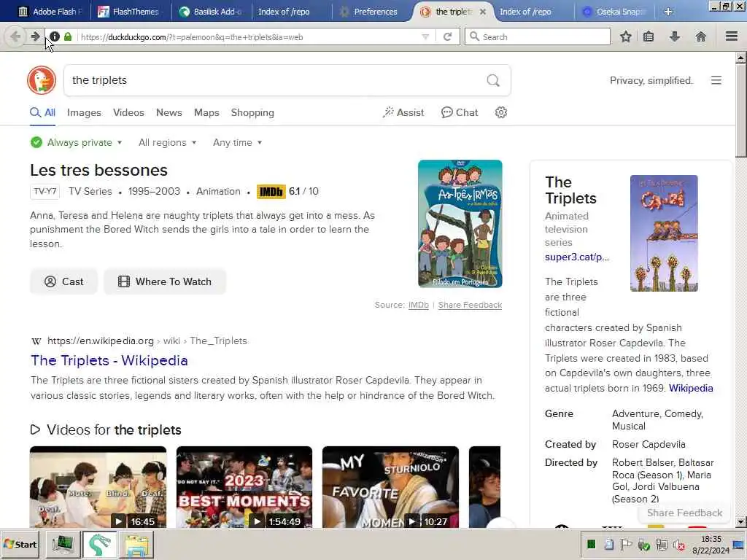Select the News search category
Image resolution: width=747 pixels, height=560 pixels.
(169, 112)
